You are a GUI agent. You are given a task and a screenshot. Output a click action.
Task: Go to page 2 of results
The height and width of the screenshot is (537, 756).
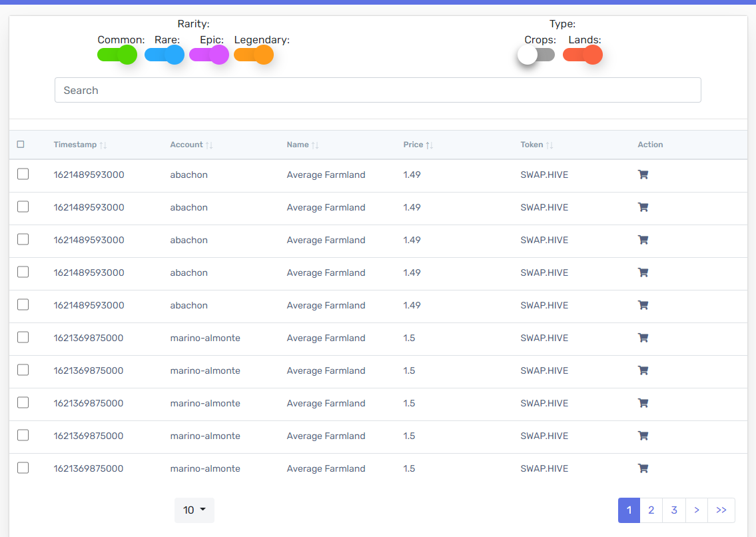(x=651, y=510)
